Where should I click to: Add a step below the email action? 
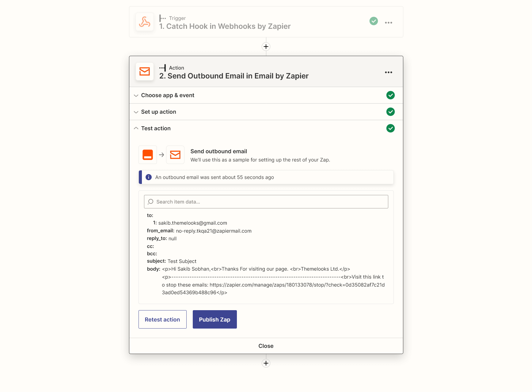266,363
